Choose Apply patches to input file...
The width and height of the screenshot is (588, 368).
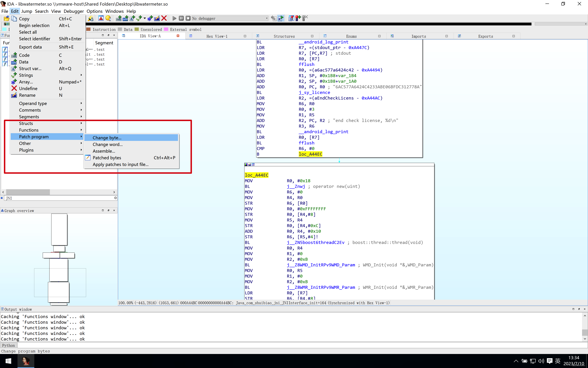131,165
